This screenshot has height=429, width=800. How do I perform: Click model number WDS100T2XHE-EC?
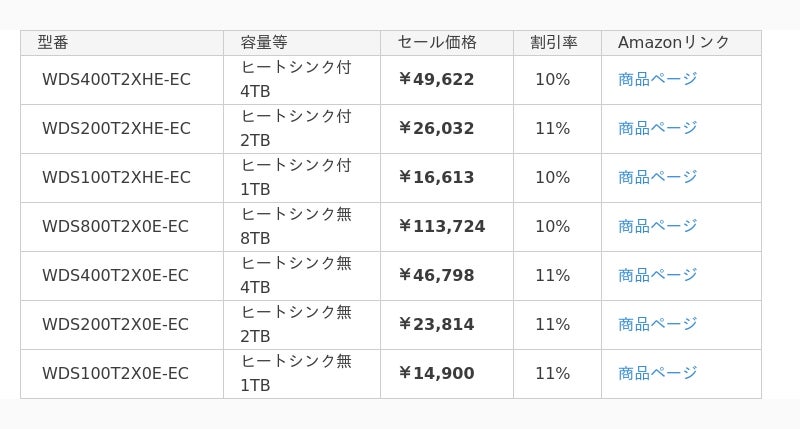pyautogui.click(x=116, y=178)
